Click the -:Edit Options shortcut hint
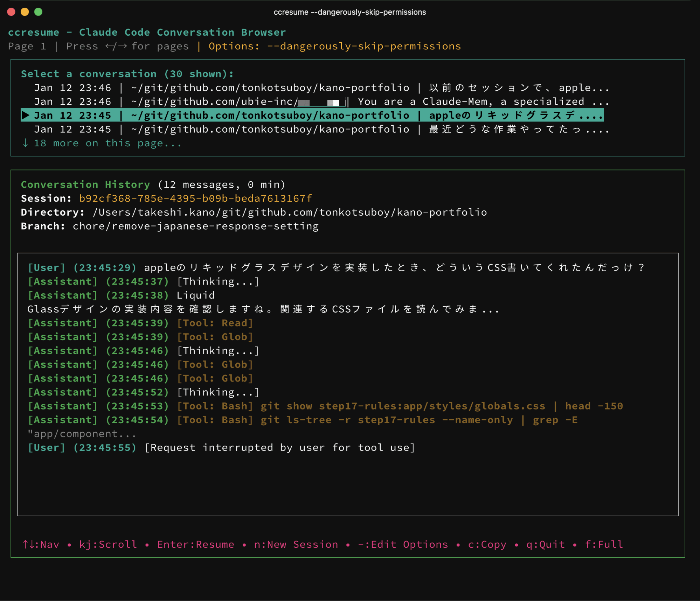 tap(403, 544)
